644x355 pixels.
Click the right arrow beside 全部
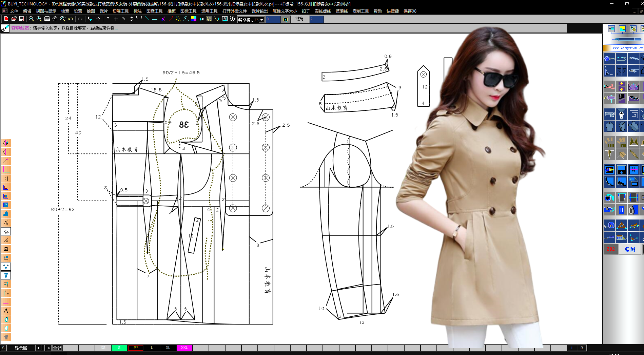pos(49,348)
